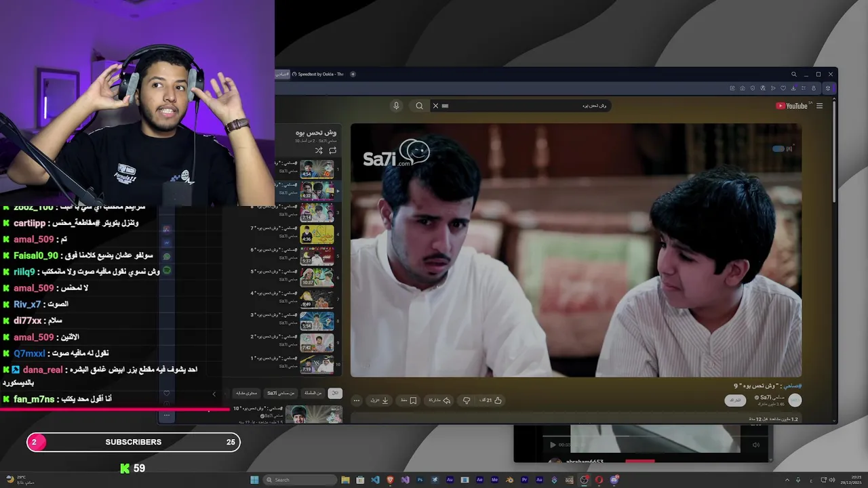
Task: Click the taskbar Search box
Action: [x=298, y=480]
